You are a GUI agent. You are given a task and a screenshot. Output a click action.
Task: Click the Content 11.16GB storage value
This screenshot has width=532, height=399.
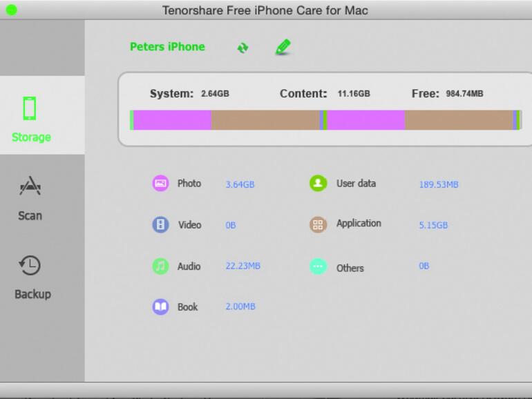click(354, 94)
